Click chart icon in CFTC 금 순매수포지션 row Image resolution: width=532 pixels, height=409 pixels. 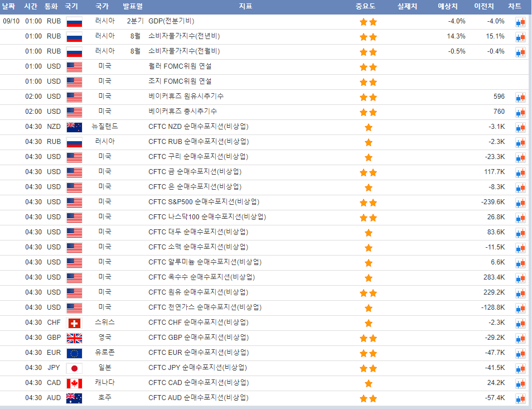tap(520, 172)
